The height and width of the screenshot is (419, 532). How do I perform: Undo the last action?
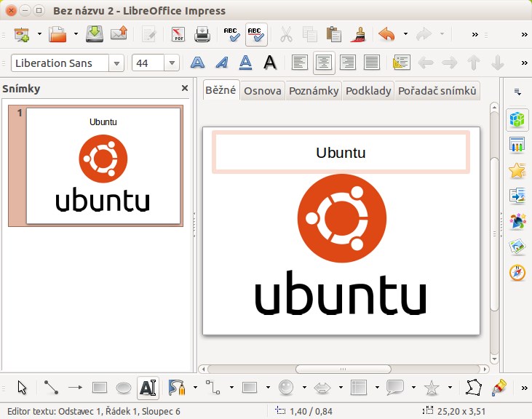click(x=386, y=35)
